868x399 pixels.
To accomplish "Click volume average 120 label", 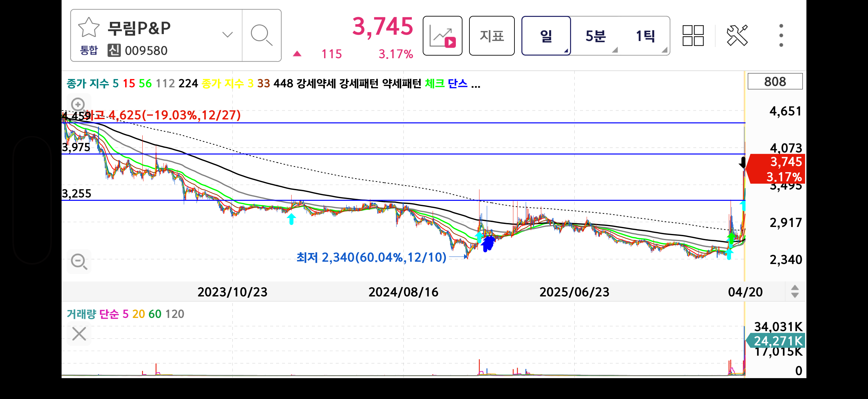I will 174,314.
